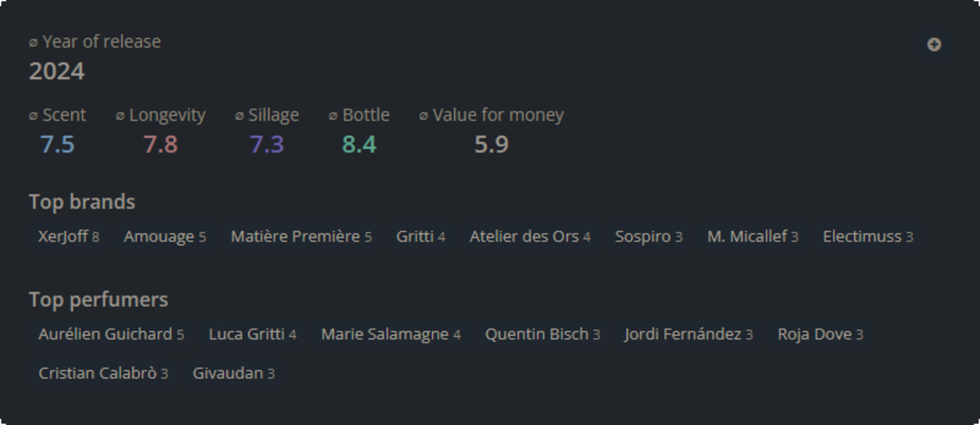Select perfumer Luca Gritti tag

[x=252, y=334]
